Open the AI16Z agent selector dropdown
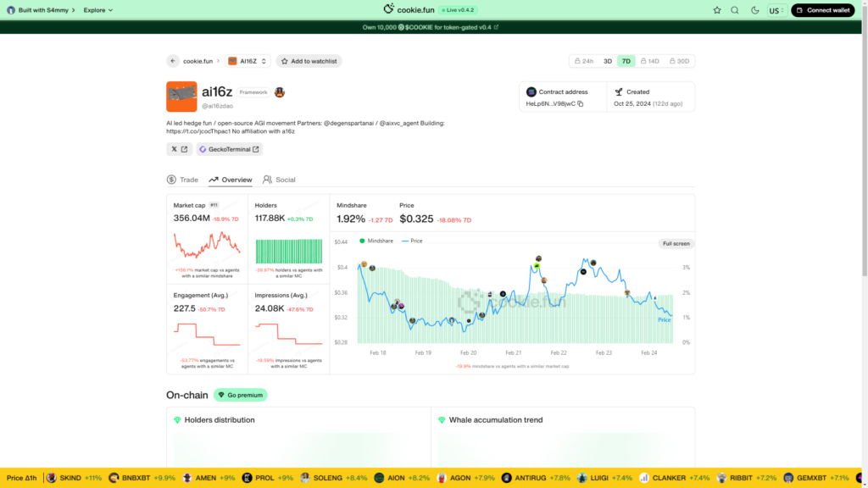The height and width of the screenshot is (488, 868). tap(248, 61)
